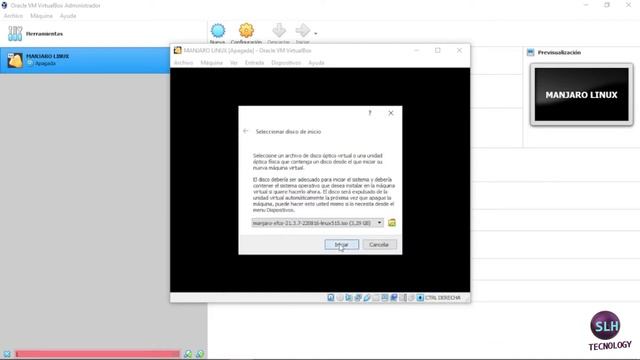Click the back arrow in the startup disk dialog
The width and height of the screenshot is (640, 360).
[x=245, y=131]
